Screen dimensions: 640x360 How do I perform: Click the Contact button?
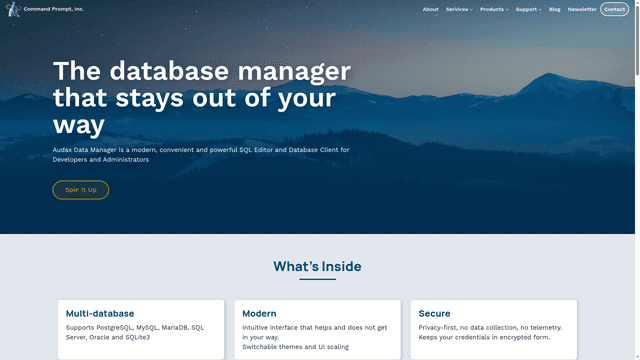(x=614, y=9)
